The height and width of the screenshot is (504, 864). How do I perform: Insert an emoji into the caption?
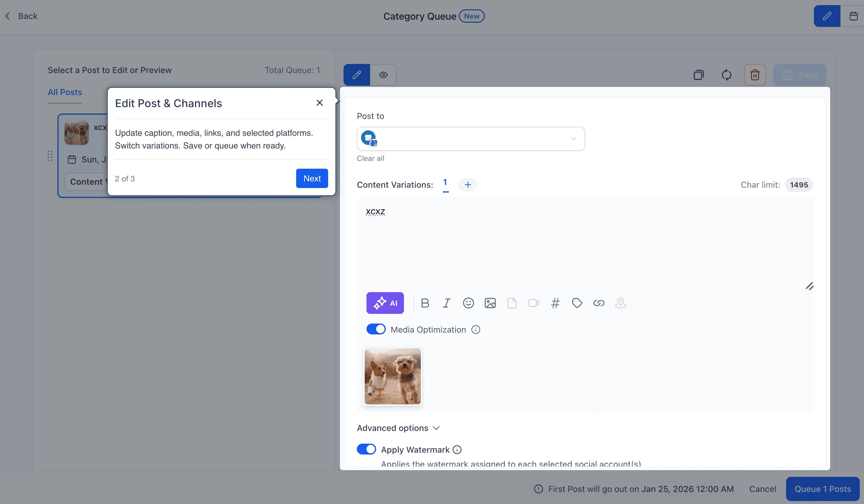click(x=468, y=303)
